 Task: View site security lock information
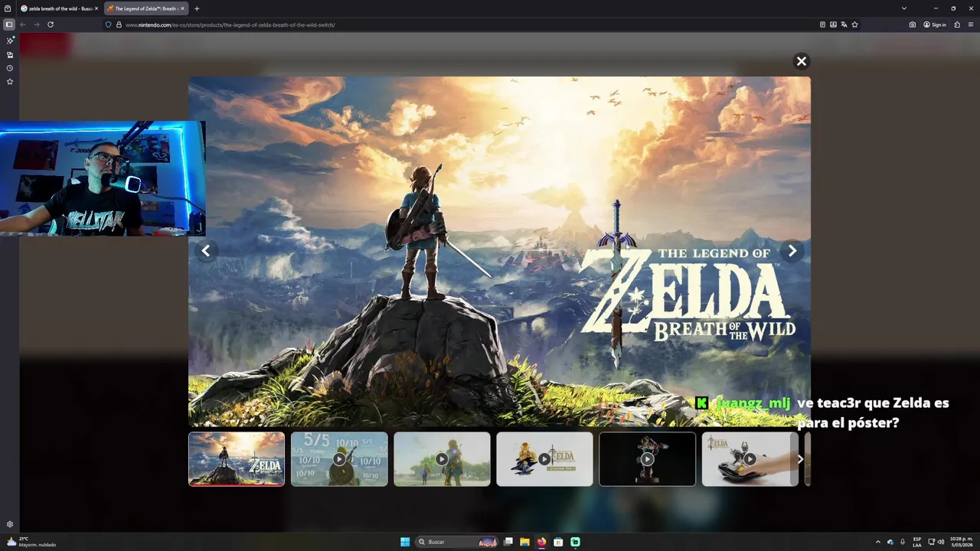(119, 24)
